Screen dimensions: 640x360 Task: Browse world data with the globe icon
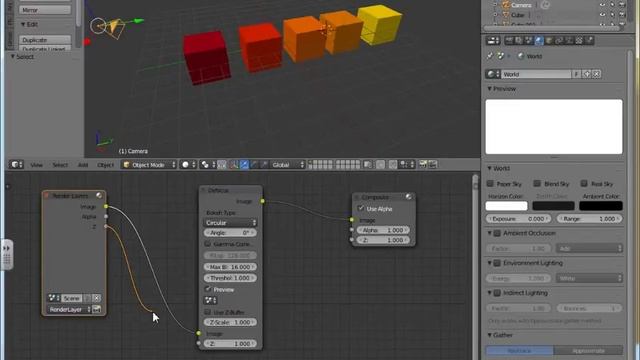[x=493, y=74]
